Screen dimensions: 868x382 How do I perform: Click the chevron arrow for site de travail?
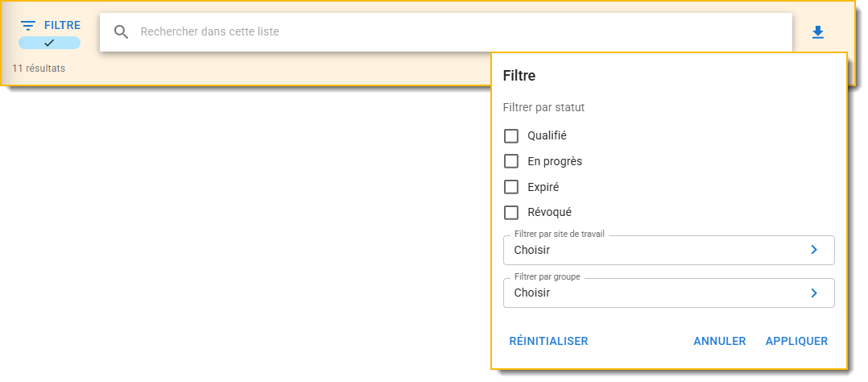pyautogui.click(x=814, y=250)
